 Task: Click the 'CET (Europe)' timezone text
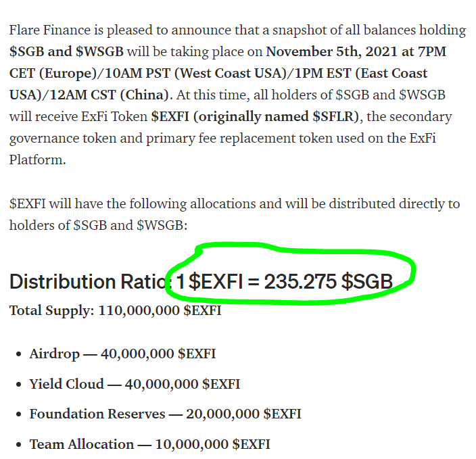point(53,74)
